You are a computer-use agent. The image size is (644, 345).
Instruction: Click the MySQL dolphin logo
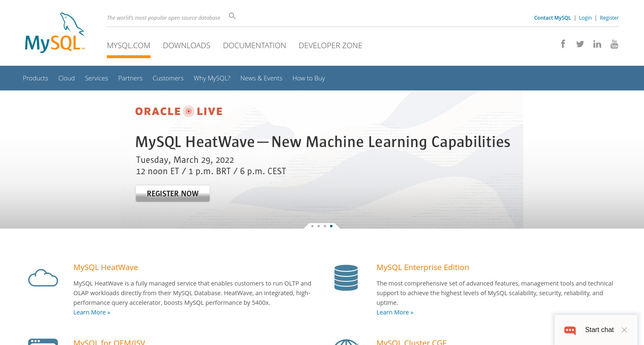(55, 33)
